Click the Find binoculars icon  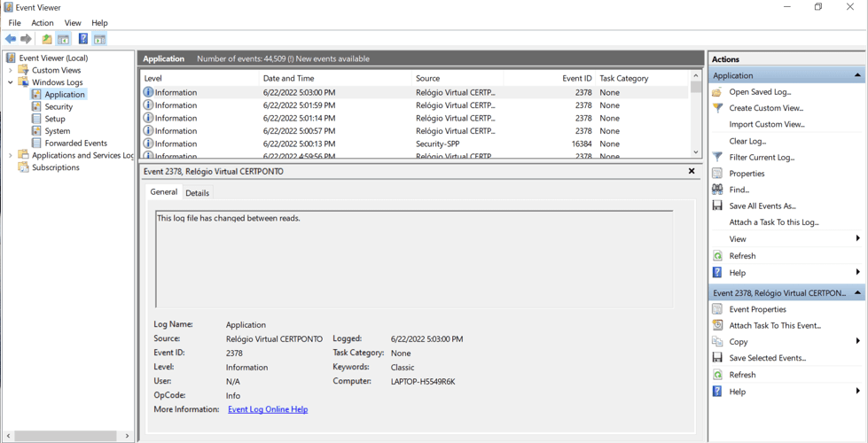click(717, 190)
